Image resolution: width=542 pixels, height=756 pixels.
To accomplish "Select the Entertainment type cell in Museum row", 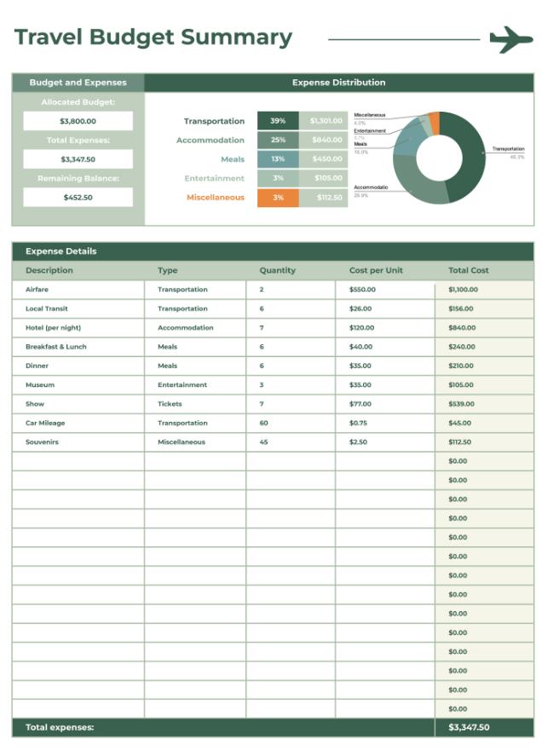I will [195, 384].
